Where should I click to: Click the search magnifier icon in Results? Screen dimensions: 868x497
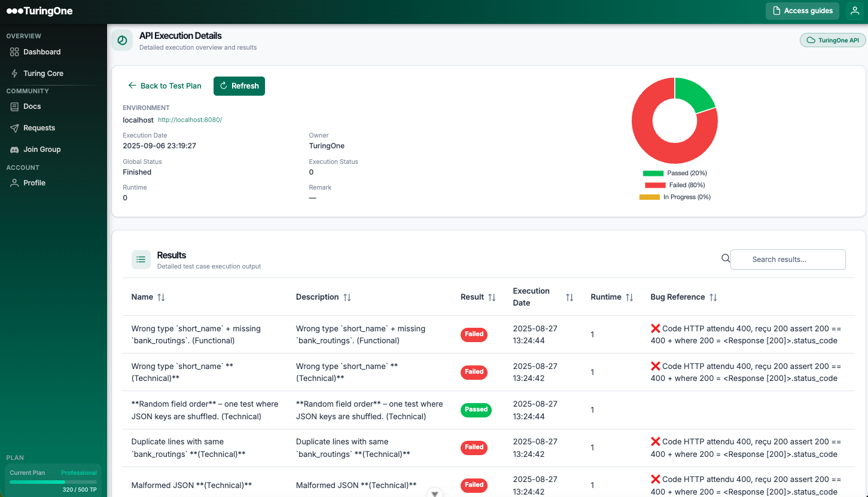click(x=726, y=258)
